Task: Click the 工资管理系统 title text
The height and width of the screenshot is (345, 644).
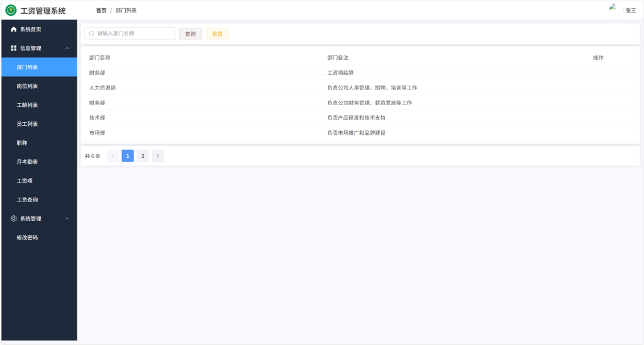Action: click(x=43, y=11)
